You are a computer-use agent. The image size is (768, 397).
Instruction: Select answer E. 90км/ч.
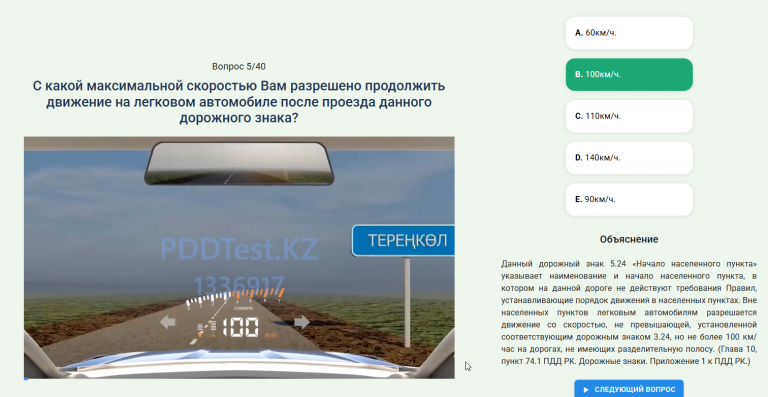[629, 199]
